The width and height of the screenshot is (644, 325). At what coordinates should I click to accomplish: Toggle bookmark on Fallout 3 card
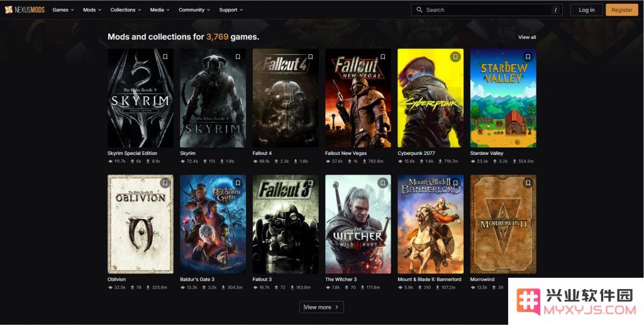pyautogui.click(x=311, y=183)
